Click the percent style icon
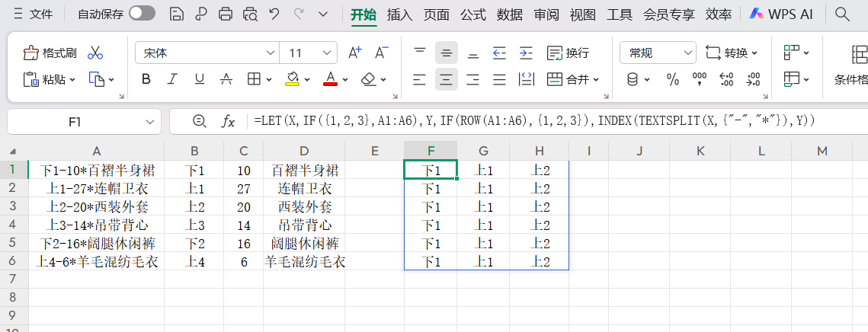The height and width of the screenshot is (332, 868). (x=673, y=79)
